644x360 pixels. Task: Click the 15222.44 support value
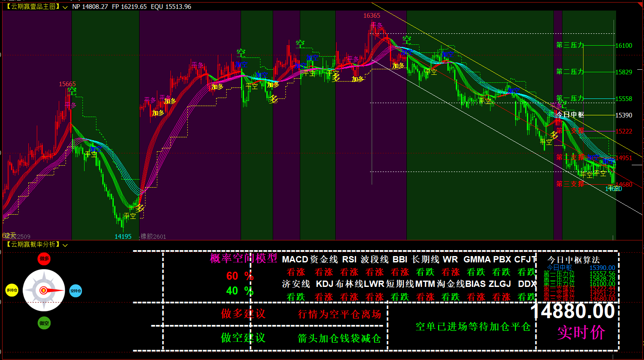coord(602,289)
